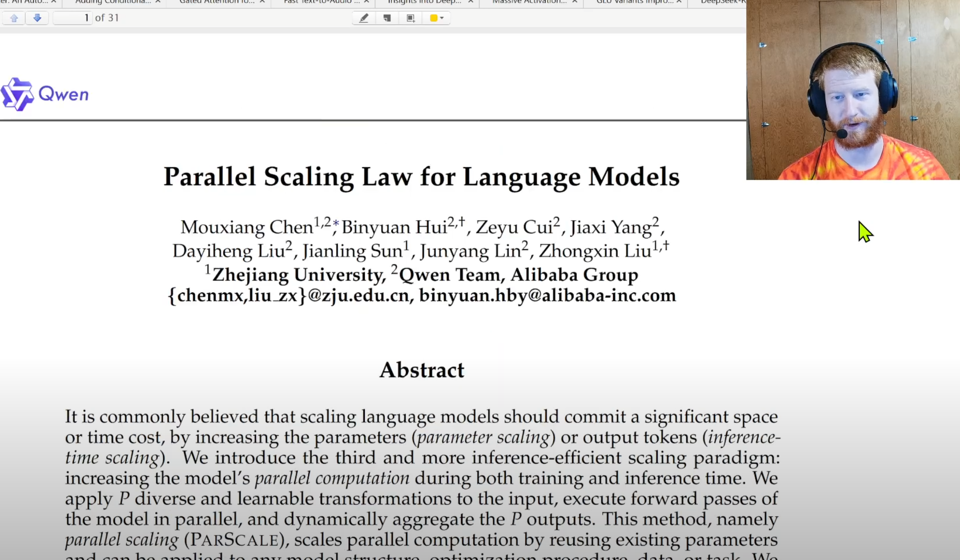This screenshot has width=960, height=560.
Task: Switch to the 'Fast Text-to-Audio...' tab
Action: (321, 2)
